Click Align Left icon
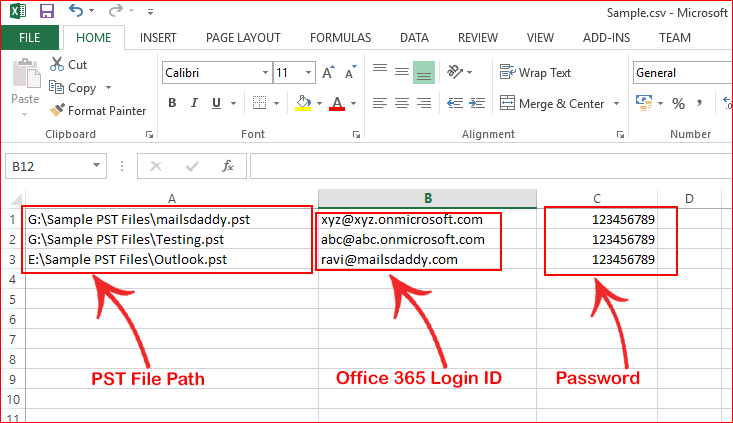Viewport: 733px width, 423px height. click(380, 103)
